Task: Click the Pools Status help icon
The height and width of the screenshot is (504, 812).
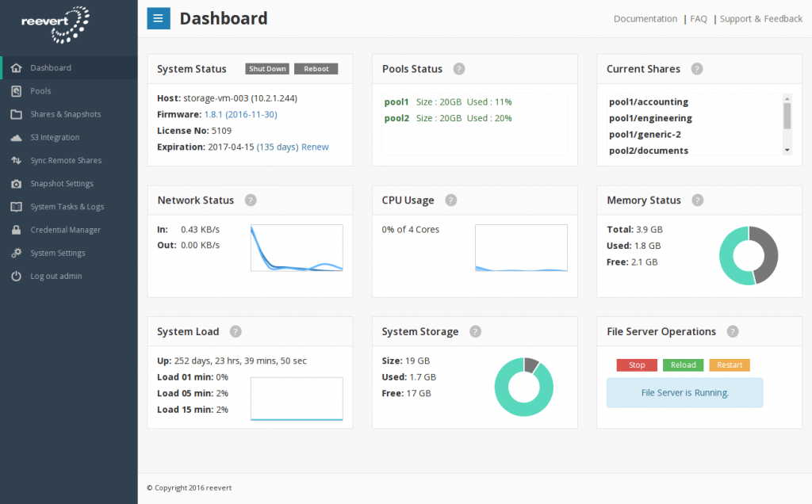Action: coord(459,69)
